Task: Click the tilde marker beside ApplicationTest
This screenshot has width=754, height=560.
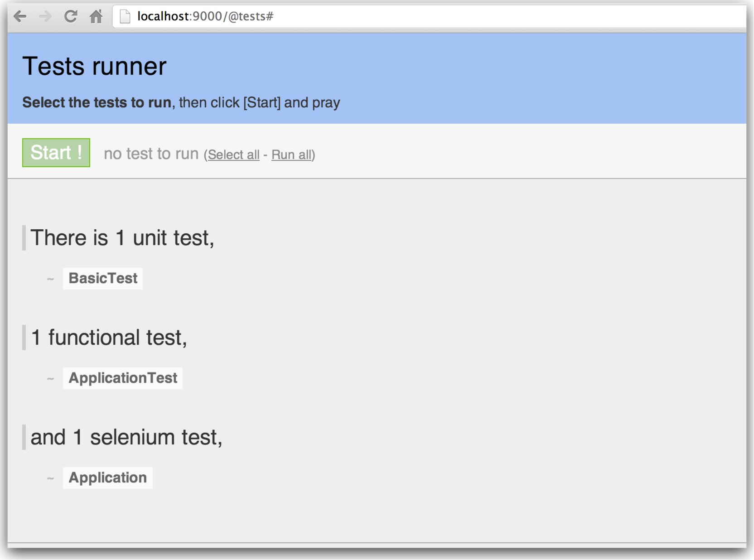Action: pyautogui.click(x=50, y=379)
